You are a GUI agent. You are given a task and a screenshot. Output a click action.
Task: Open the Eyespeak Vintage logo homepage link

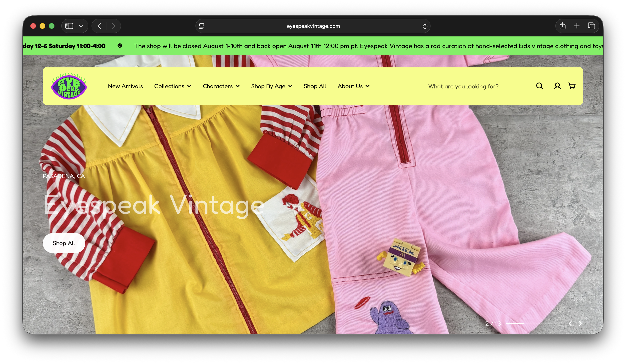[x=69, y=86]
